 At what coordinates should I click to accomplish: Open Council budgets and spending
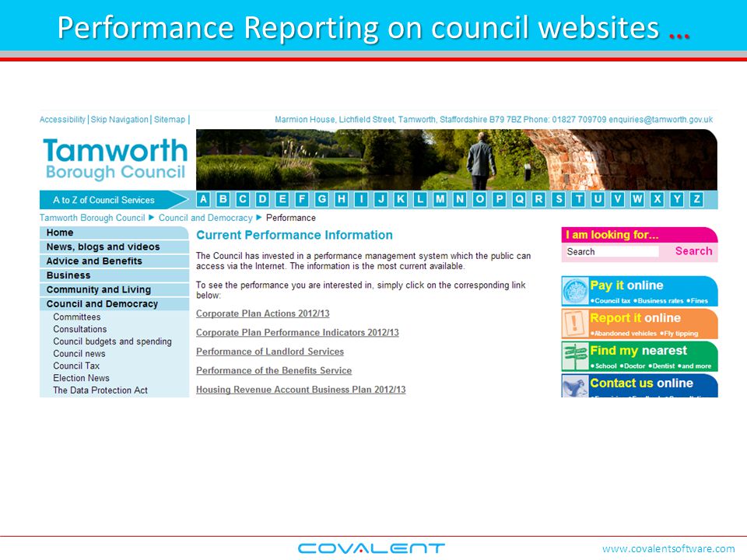click(112, 341)
